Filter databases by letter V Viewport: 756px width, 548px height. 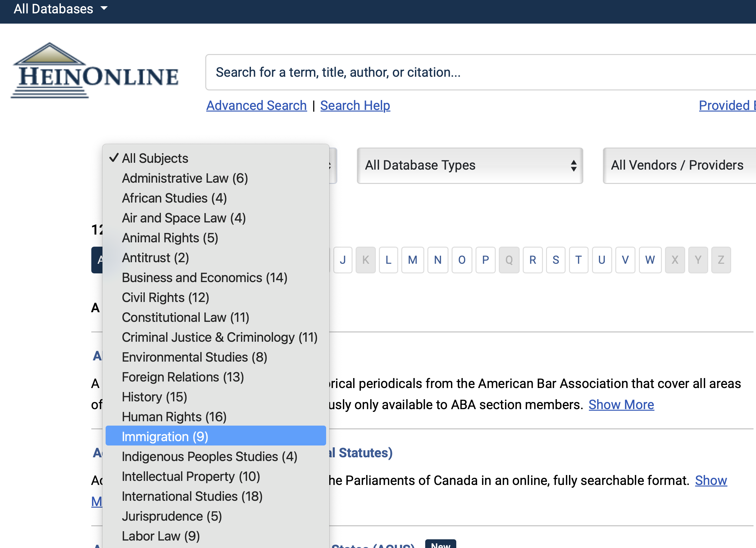[x=625, y=260]
